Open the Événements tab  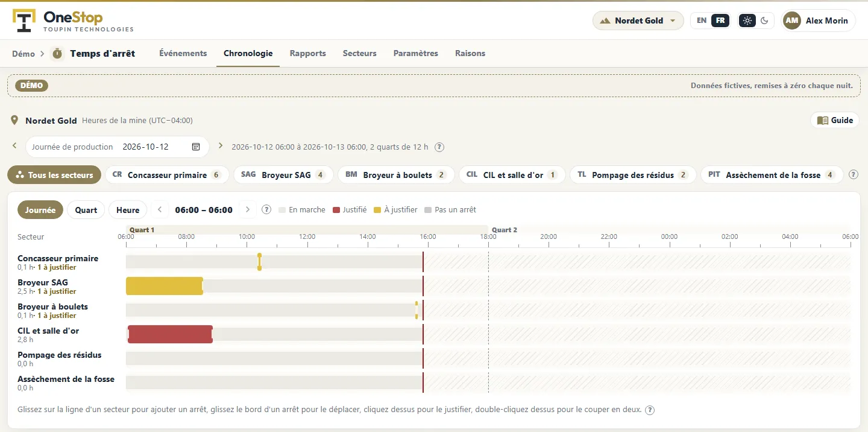click(x=183, y=53)
